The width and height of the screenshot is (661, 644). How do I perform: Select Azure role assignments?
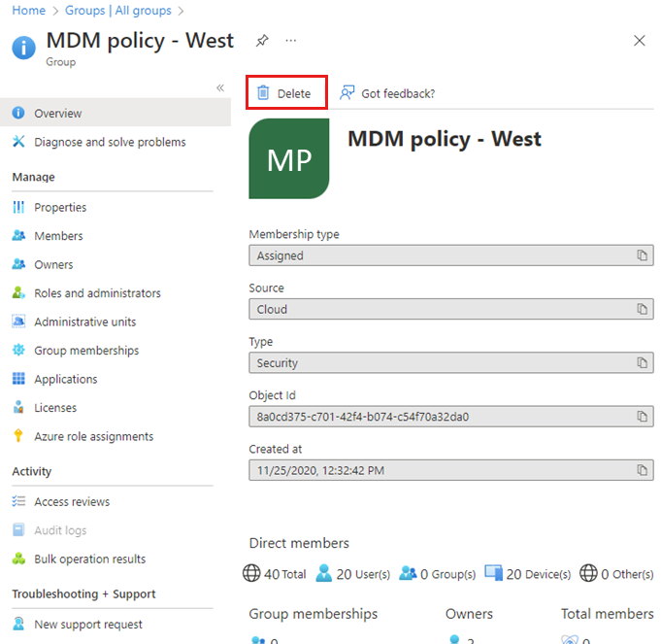click(x=93, y=437)
